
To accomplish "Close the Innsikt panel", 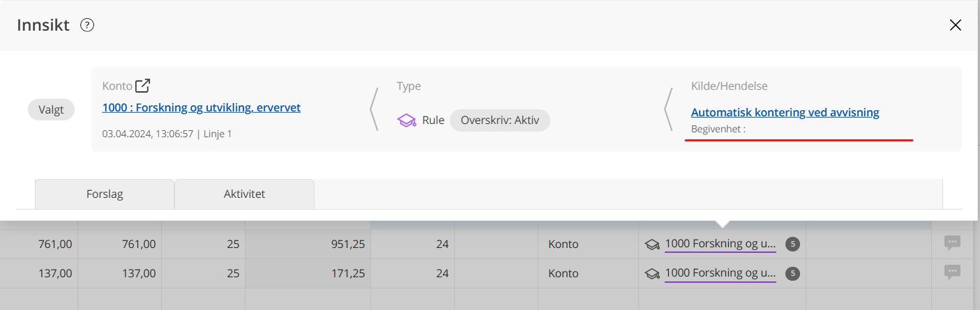I will coord(955,26).
